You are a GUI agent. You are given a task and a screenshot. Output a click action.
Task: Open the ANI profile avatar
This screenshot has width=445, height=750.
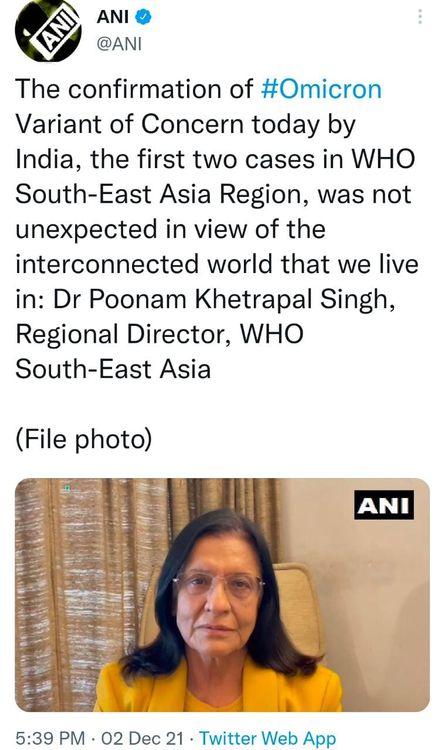(x=48, y=30)
